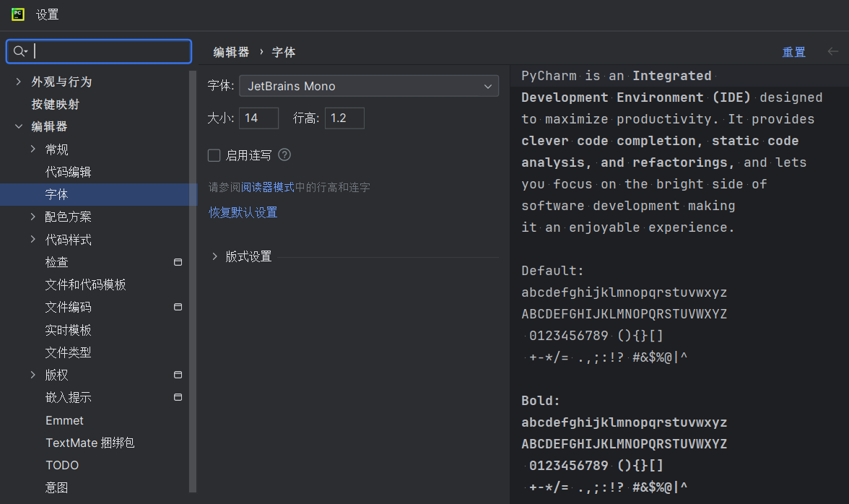This screenshot has height=504, width=849.
Task: Click the 行高 line height field
Action: (x=344, y=118)
